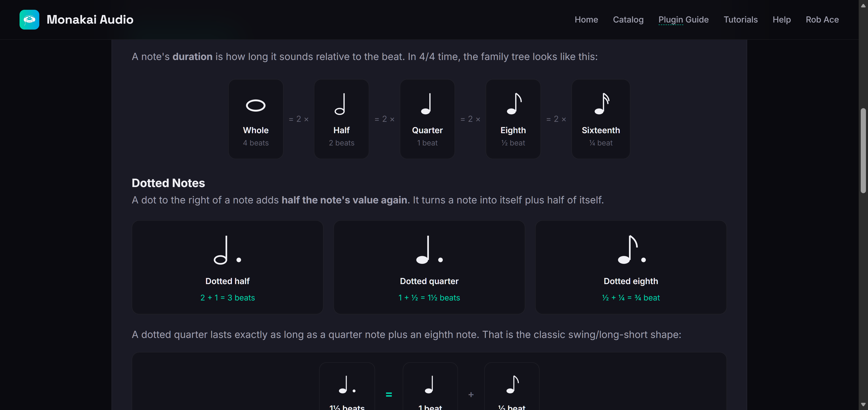Click the Monakai Audio brand name
868x410 pixels.
coord(90,20)
